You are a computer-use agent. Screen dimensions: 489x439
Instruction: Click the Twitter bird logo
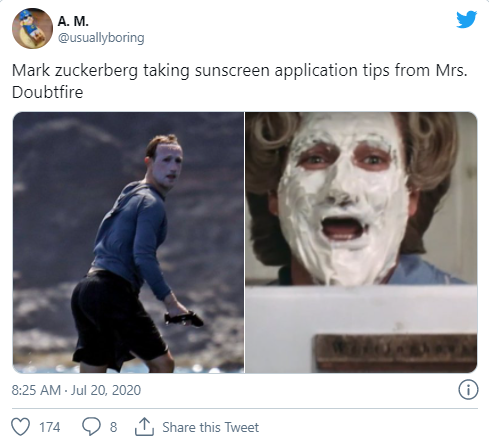click(x=466, y=19)
